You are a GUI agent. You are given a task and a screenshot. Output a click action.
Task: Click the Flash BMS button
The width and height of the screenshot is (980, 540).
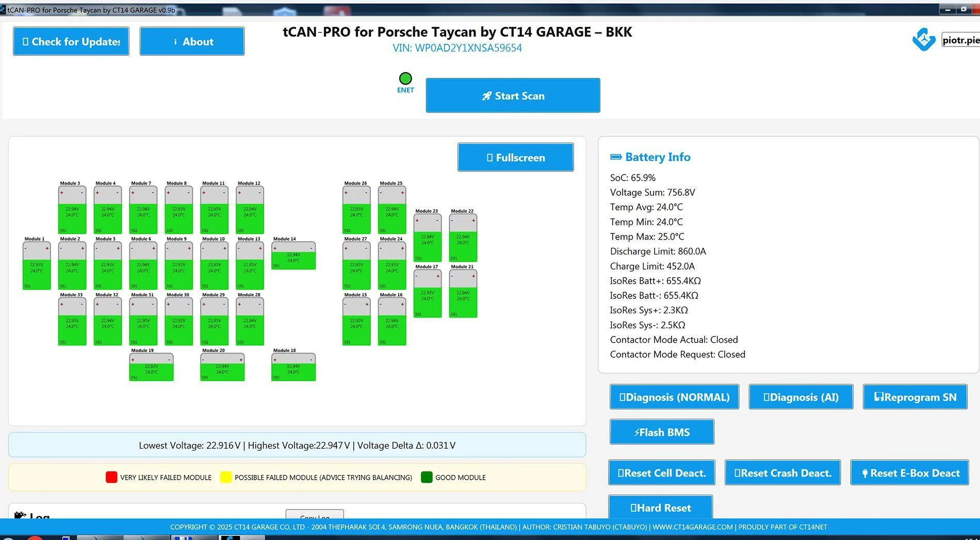(662, 432)
